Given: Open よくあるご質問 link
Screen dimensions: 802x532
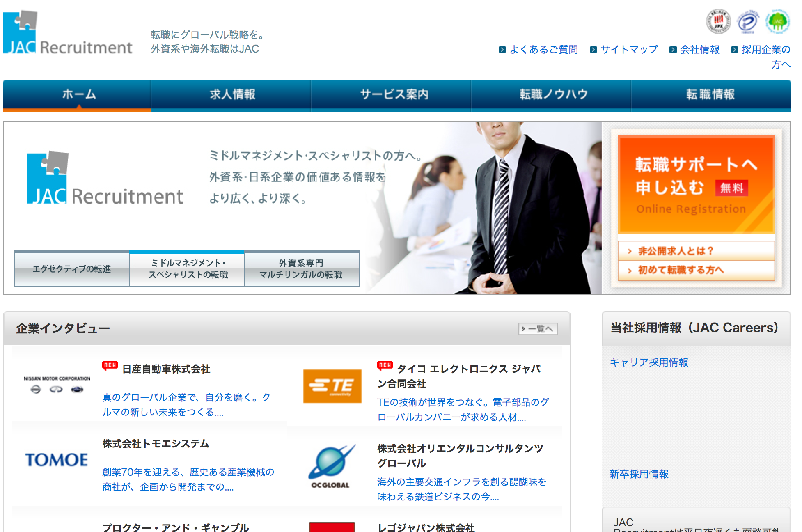Looking at the screenshot, I should [x=543, y=50].
